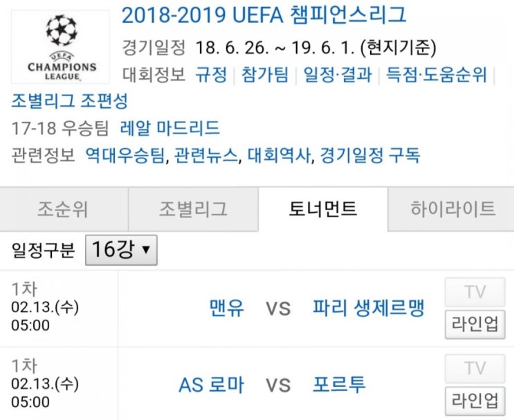This screenshot has height=420, width=514.
Task: Open the 2018-2019 UEFA 챔피언스리그 title link
Action: coord(264,15)
